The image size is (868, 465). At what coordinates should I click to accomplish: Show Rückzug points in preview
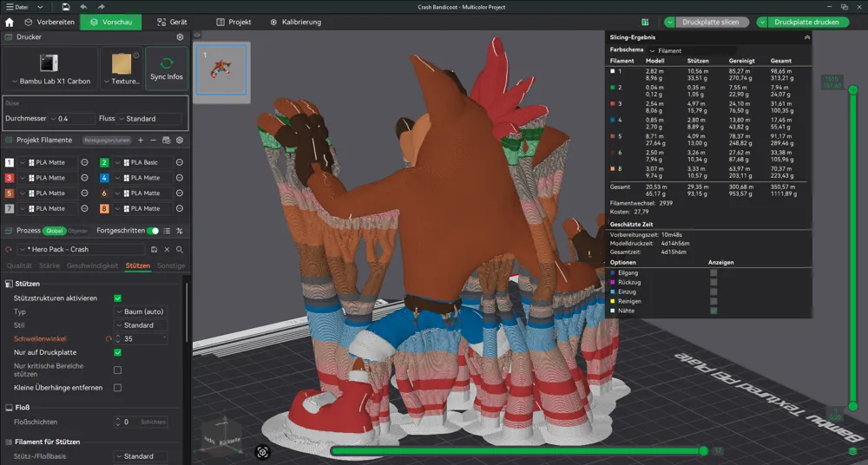(x=713, y=282)
